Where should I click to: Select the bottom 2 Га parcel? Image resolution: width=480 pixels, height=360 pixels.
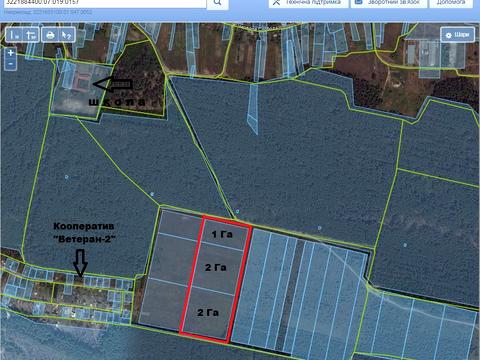(x=207, y=313)
